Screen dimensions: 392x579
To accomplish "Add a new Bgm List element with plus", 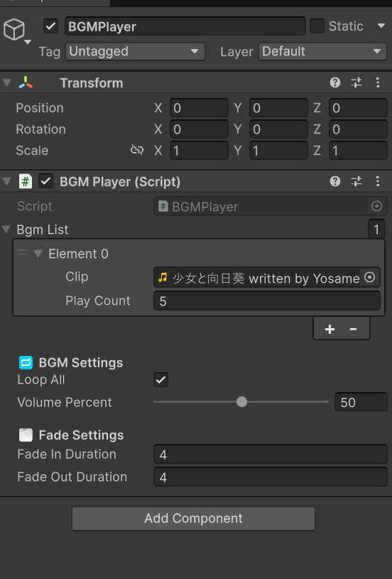I will 330,329.
